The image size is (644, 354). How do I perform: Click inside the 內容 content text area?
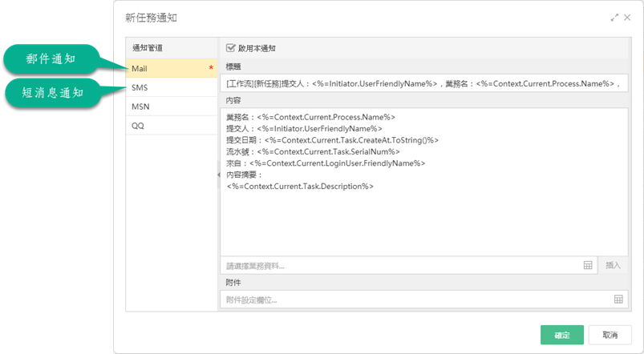click(x=424, y=182)
